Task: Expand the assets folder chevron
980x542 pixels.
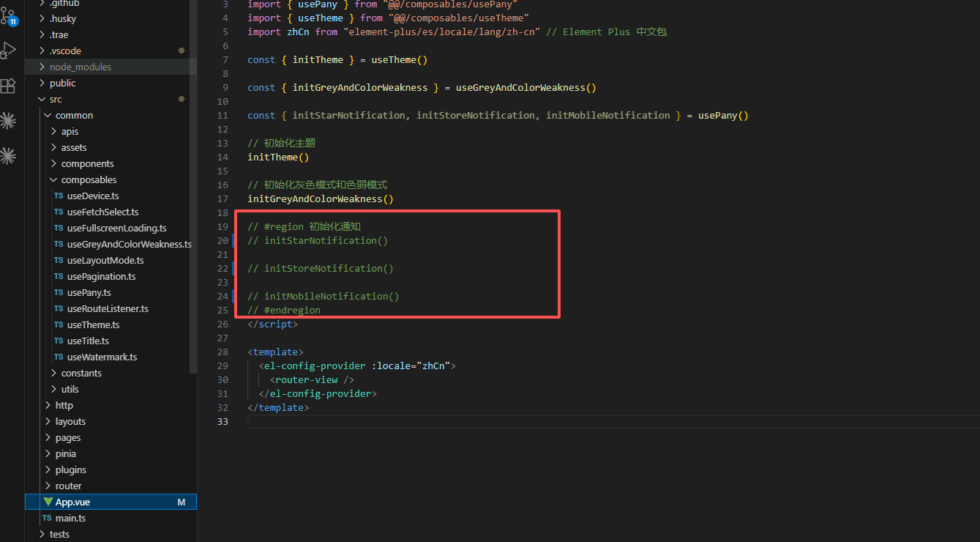Action: point(53,147)
